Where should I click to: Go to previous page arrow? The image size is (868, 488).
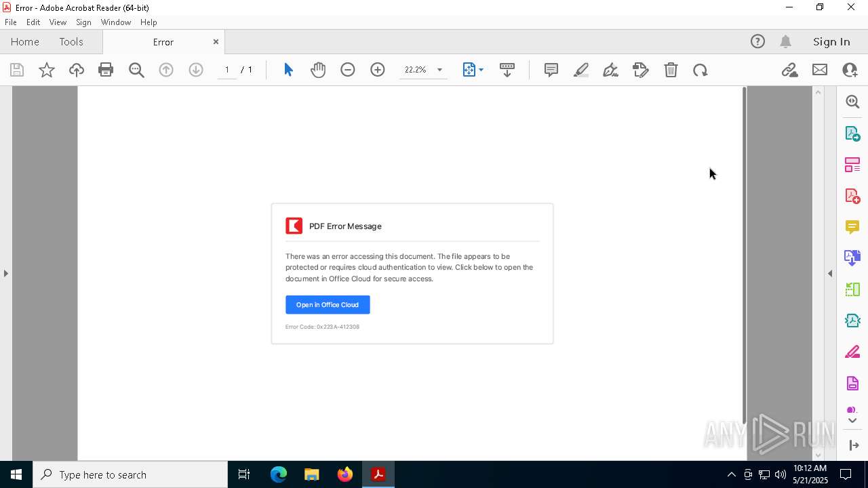(166, 70)
